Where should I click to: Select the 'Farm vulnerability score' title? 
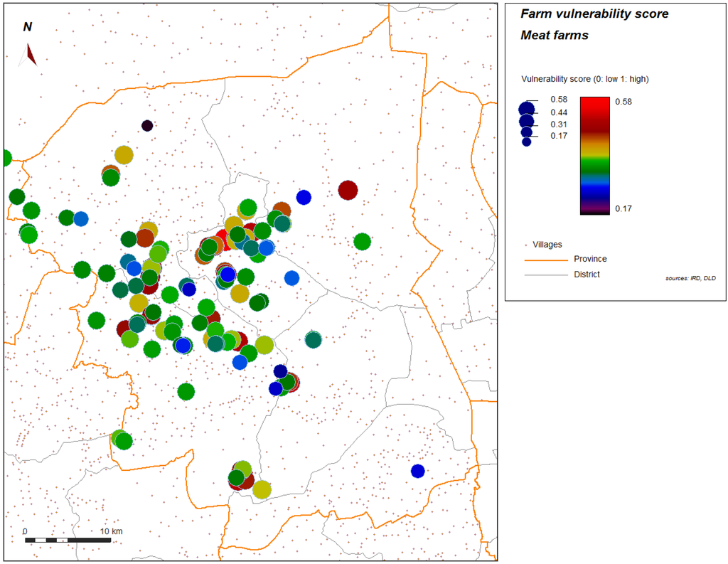click(x=594, y=14)
